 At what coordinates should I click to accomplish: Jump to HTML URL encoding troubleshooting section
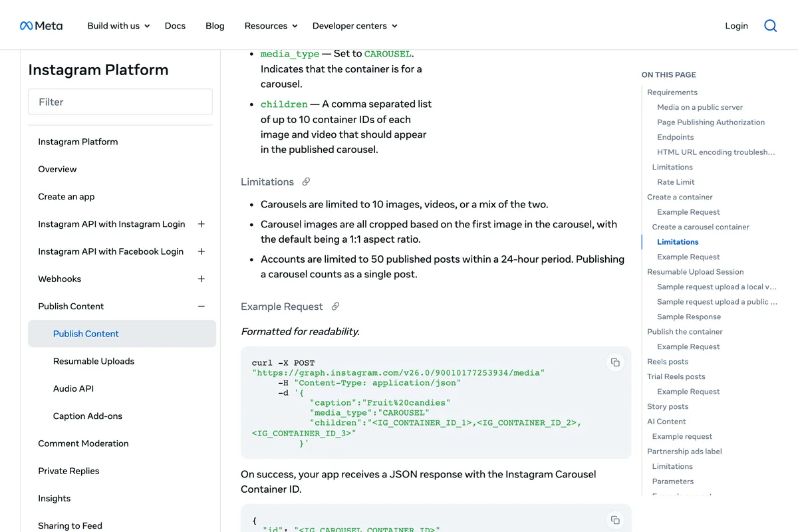(716, 152)
